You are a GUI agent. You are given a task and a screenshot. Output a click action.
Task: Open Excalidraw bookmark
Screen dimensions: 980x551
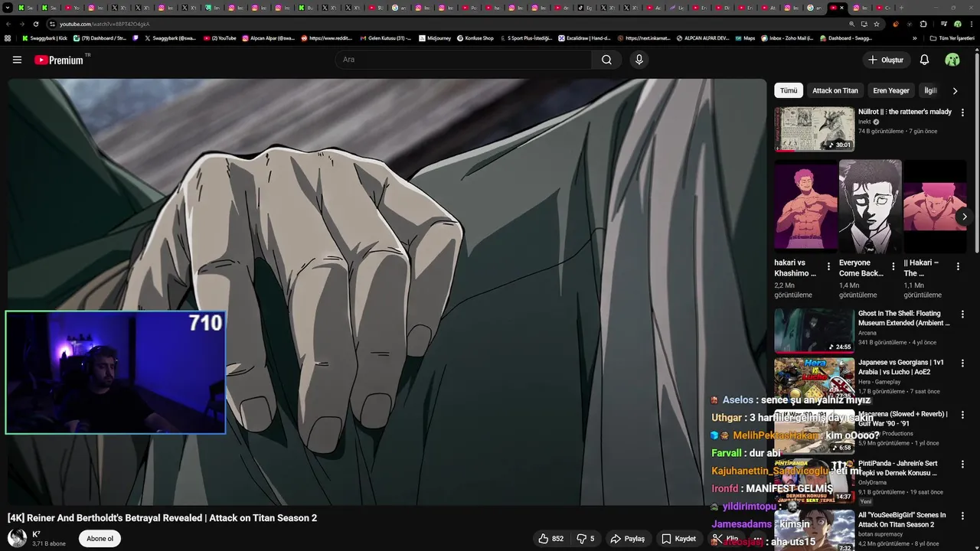tap(585, 37)
